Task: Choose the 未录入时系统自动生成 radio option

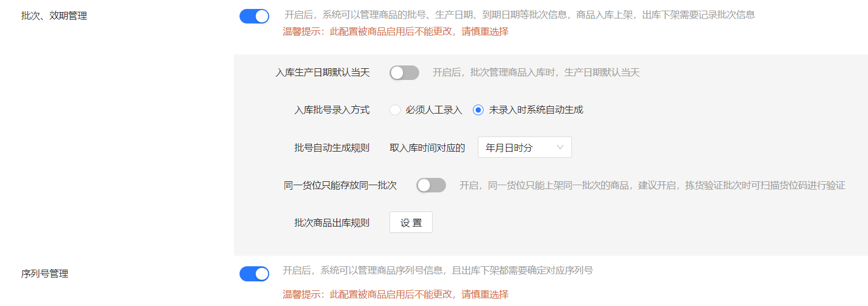Action: coord(478,110)
